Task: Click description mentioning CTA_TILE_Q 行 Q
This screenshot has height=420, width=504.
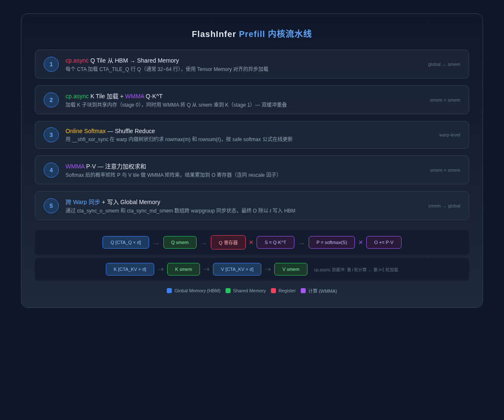Action: (x=167, y=69)
